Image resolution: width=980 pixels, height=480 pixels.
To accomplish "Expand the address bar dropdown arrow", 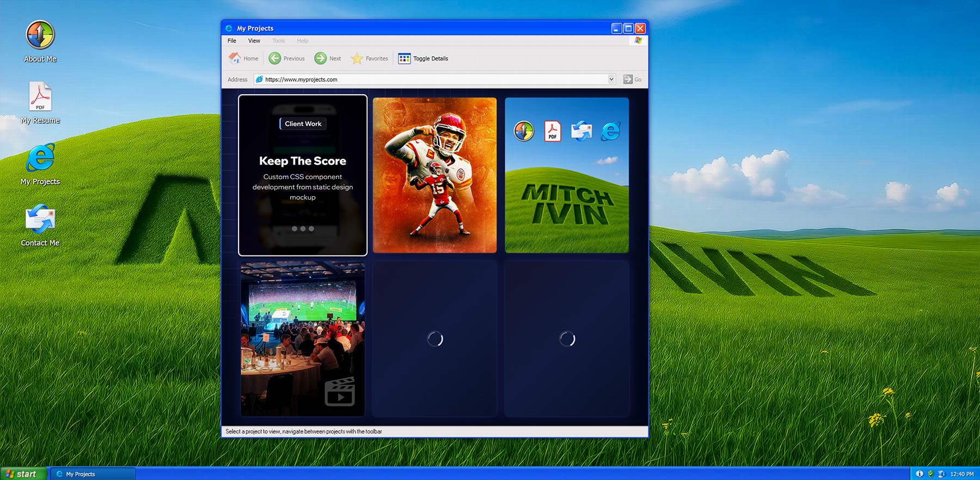I will [x=611, y=79].
